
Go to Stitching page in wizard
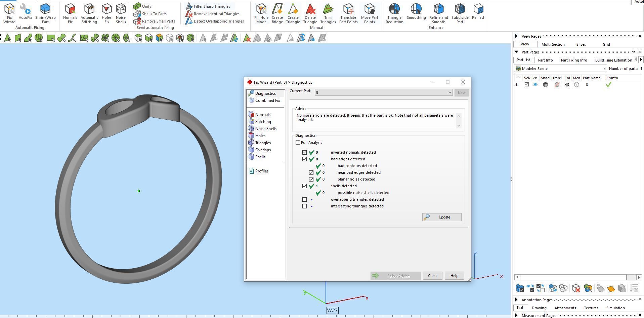click(260, 122)
